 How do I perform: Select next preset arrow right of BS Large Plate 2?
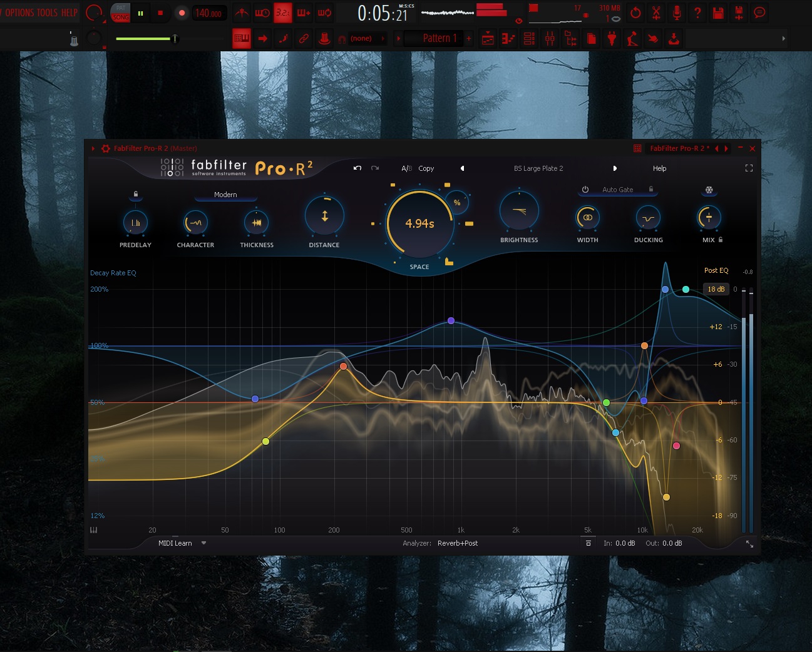coord(615,168)
